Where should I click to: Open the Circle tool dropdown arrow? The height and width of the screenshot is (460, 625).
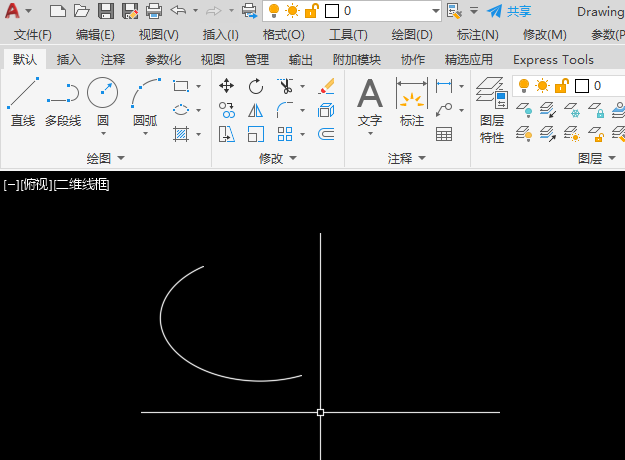(x=103, y=134)
